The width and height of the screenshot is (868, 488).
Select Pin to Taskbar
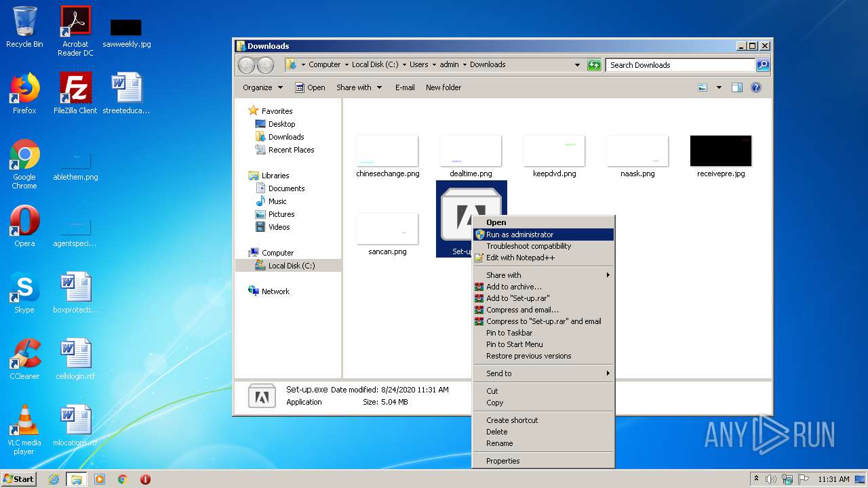[543, 333]
